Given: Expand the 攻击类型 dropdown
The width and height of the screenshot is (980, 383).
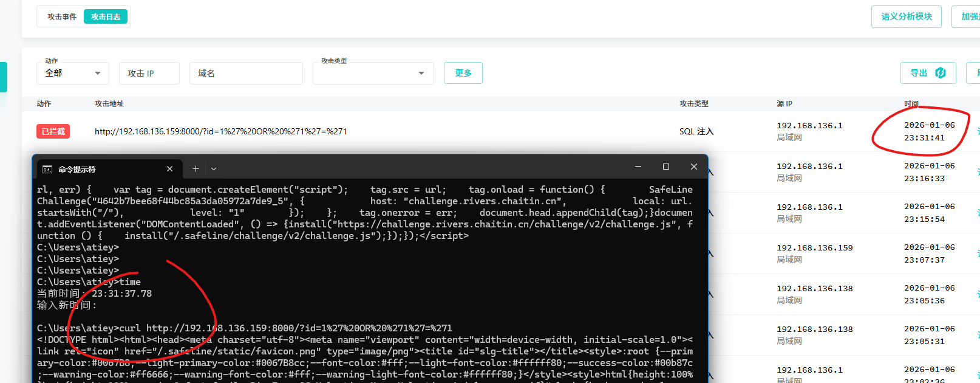Looking at the screenshot, I should click(x=373, y=73).
